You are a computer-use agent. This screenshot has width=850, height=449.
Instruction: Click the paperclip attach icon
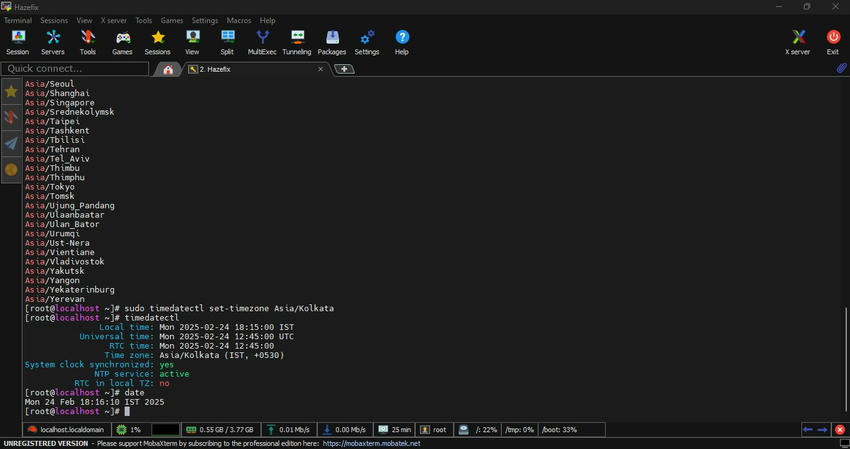[841, 69]
